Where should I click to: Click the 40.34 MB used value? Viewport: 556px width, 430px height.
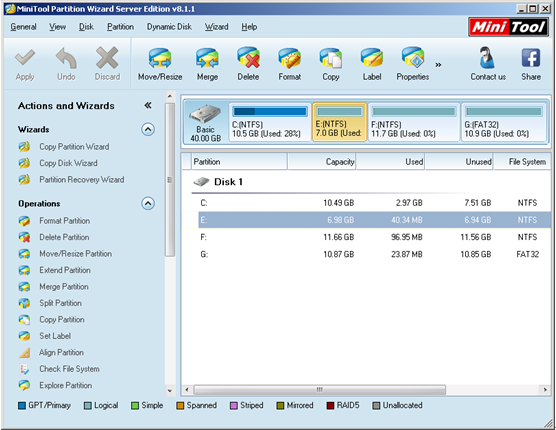click(407, 220)
